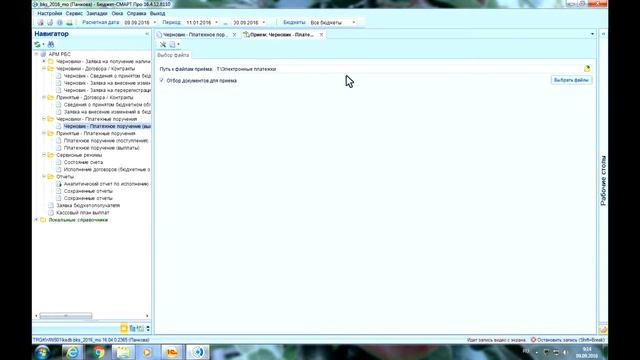The image size is (640, 360).
Task: Collapse the Отчеты folder node
Action: coord(44,176)
